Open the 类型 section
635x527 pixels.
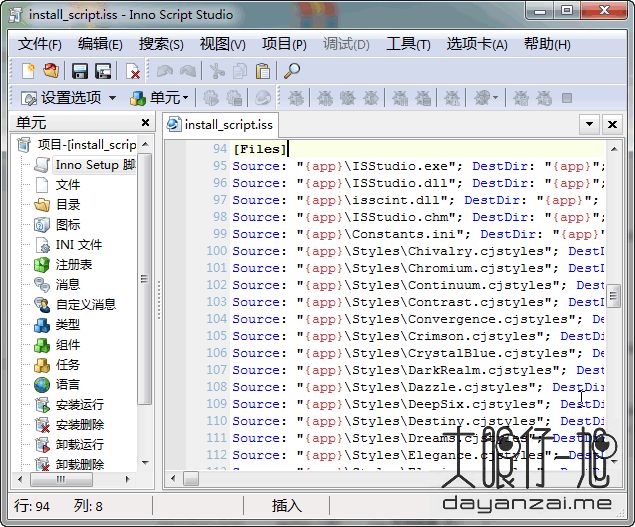(58, 324)
